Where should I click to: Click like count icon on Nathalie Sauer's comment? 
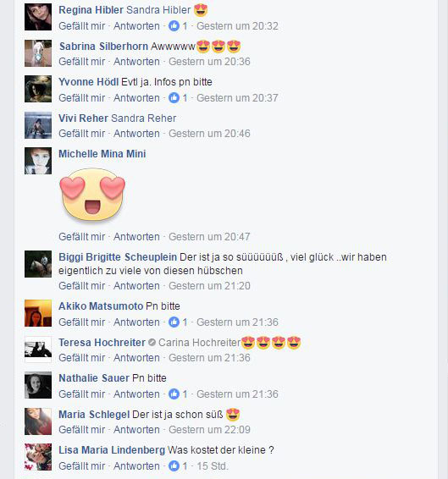[x=174, y=394]
